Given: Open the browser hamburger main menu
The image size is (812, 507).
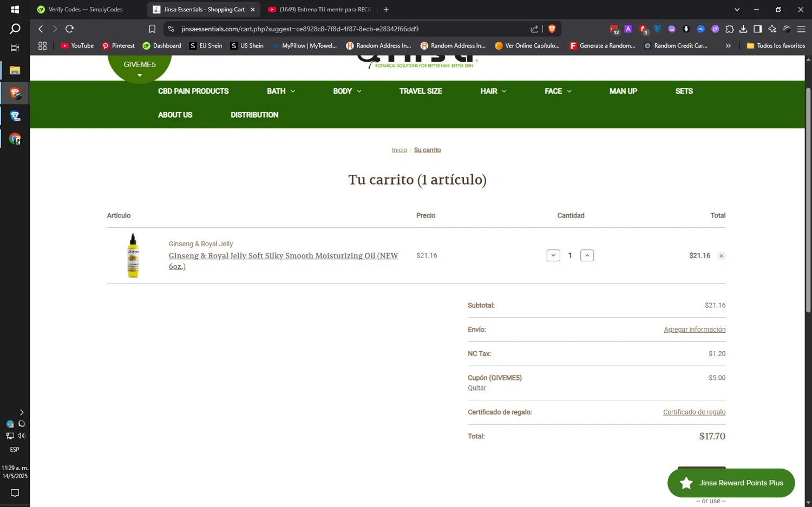Looking at the screenshot, I should click(x=801, y=29).
